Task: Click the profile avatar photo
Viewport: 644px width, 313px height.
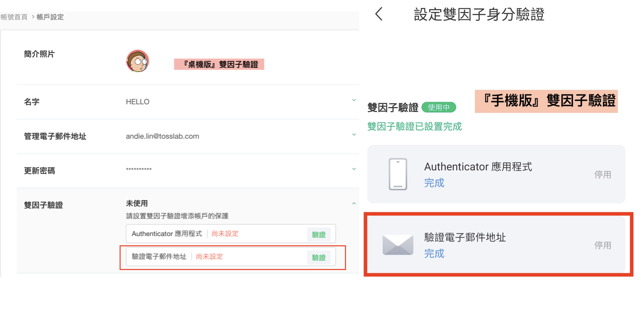Action: [138, 61]
